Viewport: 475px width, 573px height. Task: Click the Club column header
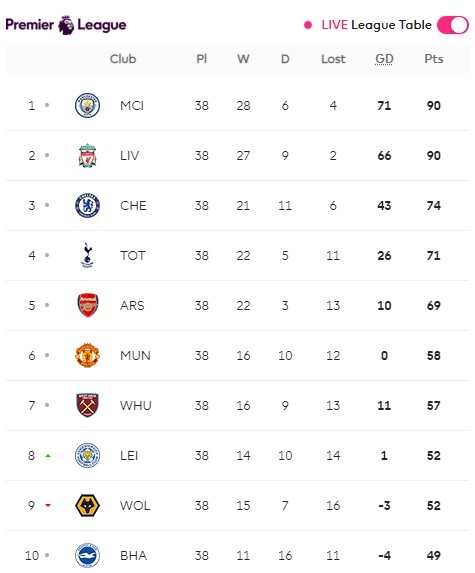(123, 59)
